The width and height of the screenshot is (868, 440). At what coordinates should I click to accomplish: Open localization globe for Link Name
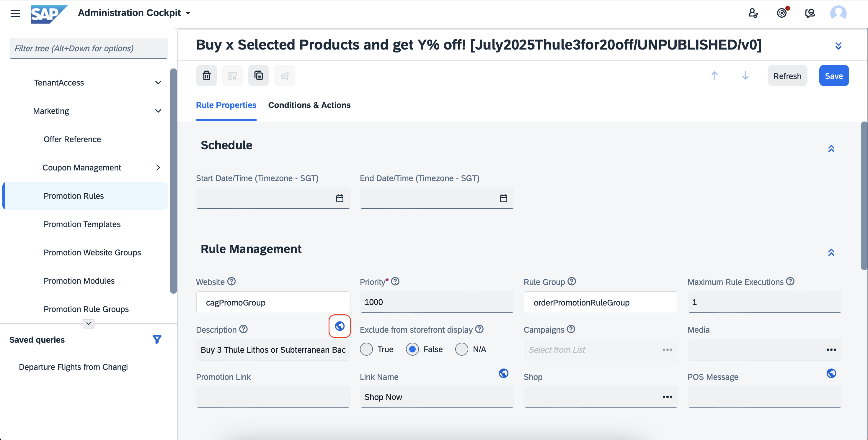(503, 373)
